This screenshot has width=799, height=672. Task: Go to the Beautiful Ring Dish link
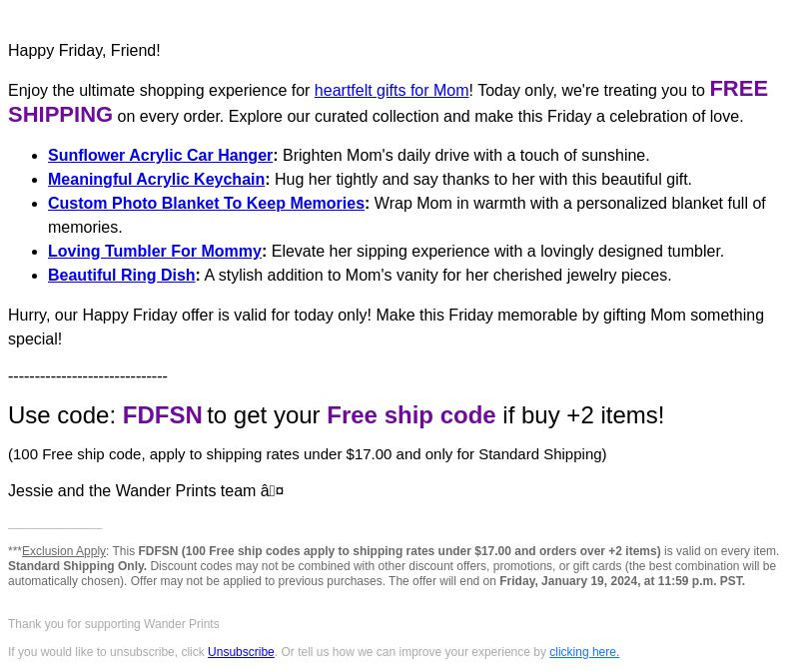[x=121, y=276]
